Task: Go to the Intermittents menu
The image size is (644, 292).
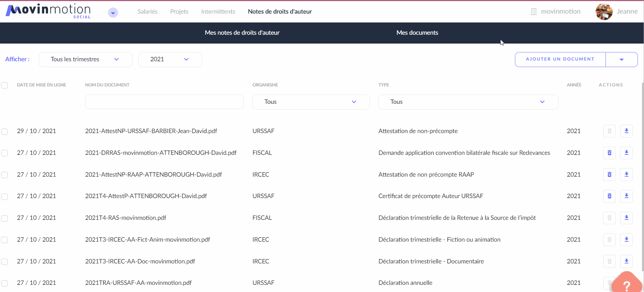Action: pyautogui.click(x=218, y=12)
